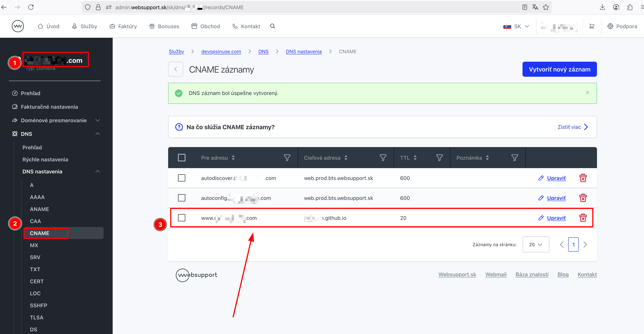This screenshot has height=334, width=644.
Task: Click the trash icon for the github.io record
Action: [x=583, y=218]
